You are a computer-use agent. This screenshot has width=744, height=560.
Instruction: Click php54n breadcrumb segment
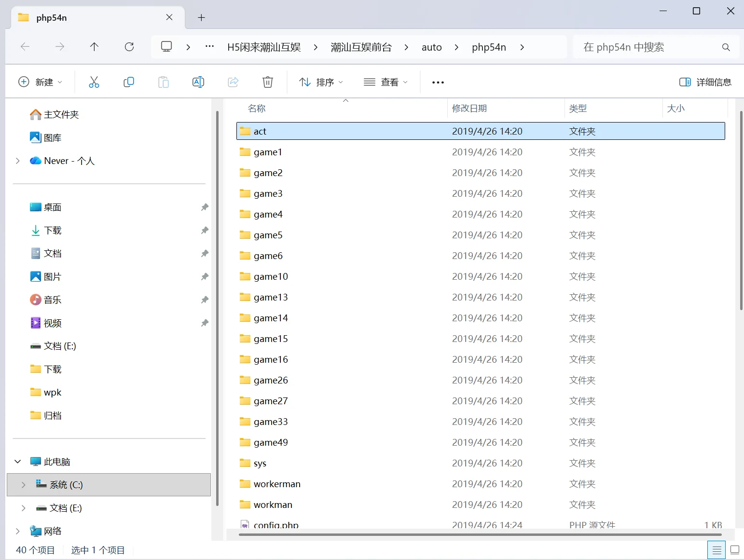point(489,47)
